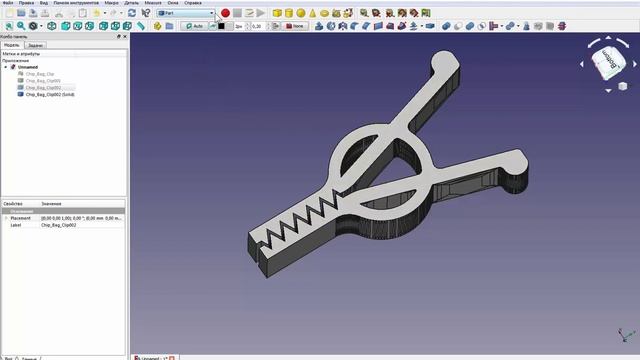Switch to the Tasks (Задачи) tab
The width and height of the screenshot is (640, 360).
click(36, 45)
